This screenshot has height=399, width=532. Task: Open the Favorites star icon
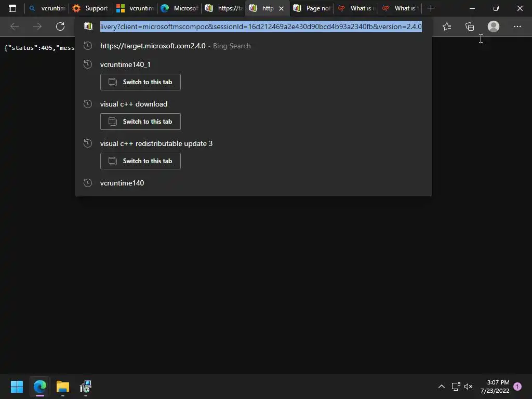447,26
